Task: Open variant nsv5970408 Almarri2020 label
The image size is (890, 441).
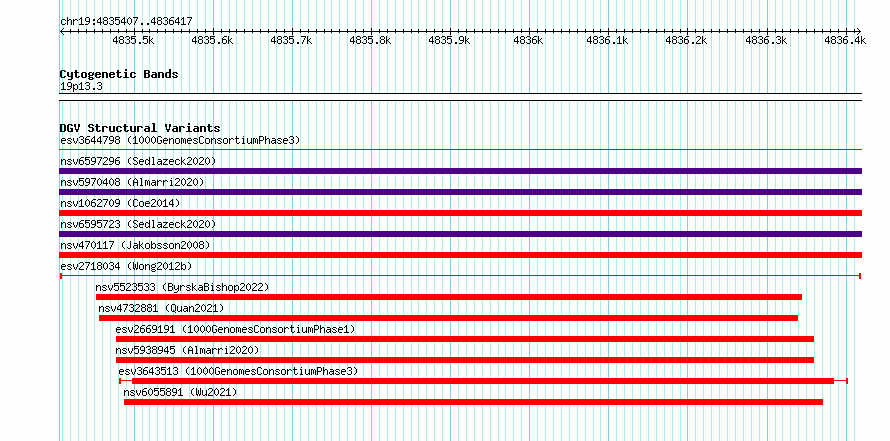Action: point(132,182)
